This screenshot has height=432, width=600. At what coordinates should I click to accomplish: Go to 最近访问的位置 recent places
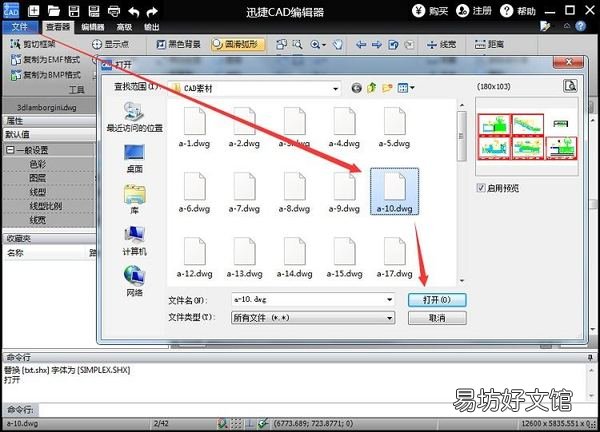[135, 117]
